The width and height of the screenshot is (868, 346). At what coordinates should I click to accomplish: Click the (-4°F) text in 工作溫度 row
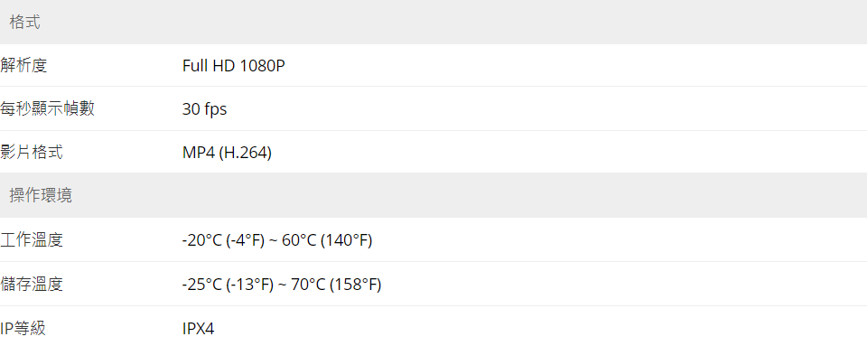(246, 241)
